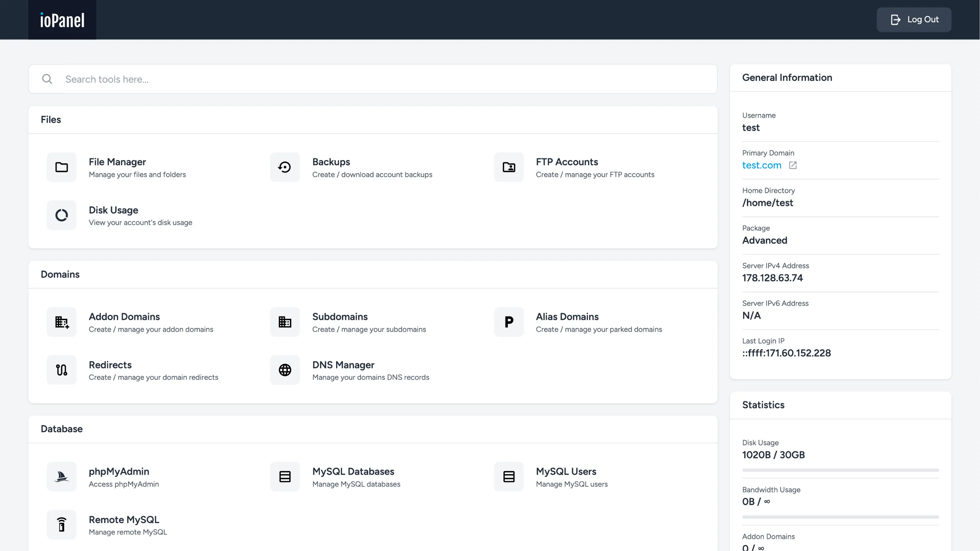Image resolution: width=980 pixels, height=551 pixels.
Task: Launch the phpMyAdmin sailboat icon
Action: click(x=61, y=477)
